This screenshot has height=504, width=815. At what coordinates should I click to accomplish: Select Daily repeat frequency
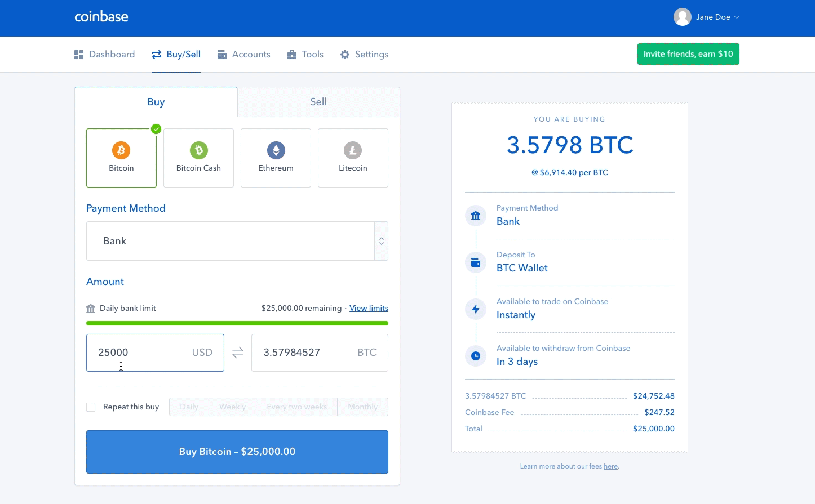tap(189, 407)
